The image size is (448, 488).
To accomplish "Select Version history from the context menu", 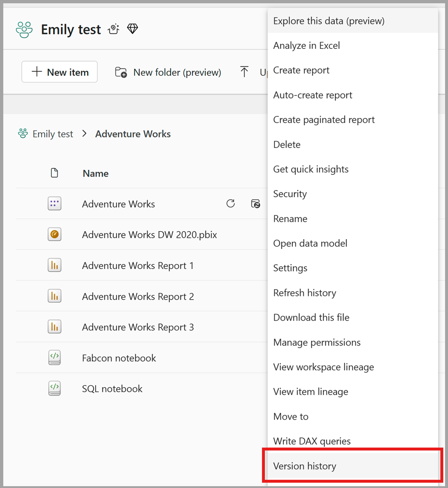I will point(305,466).
